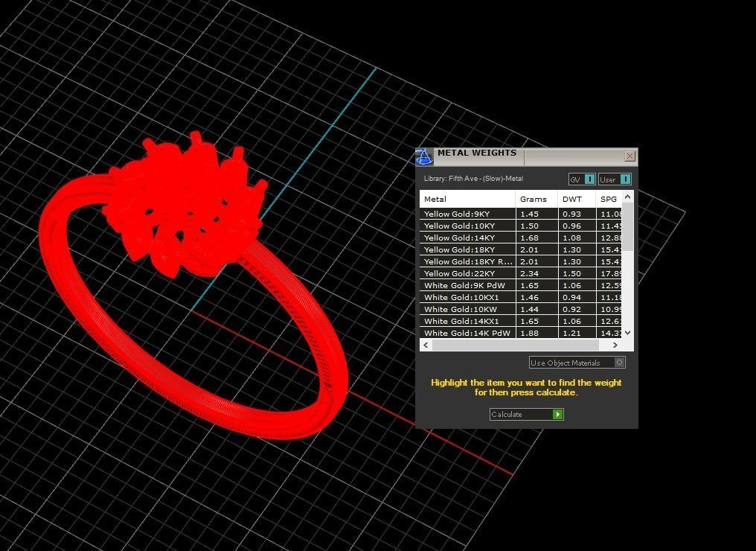Select the White Gold:14K PdW row
This screenshot has width=756, height=551.
(521, 333)
